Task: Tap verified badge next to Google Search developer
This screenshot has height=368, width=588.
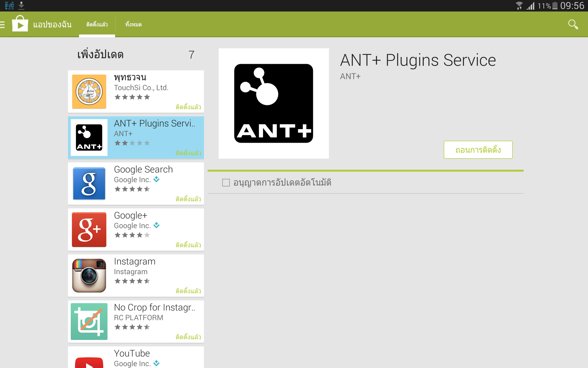Action: coord(156,179)
